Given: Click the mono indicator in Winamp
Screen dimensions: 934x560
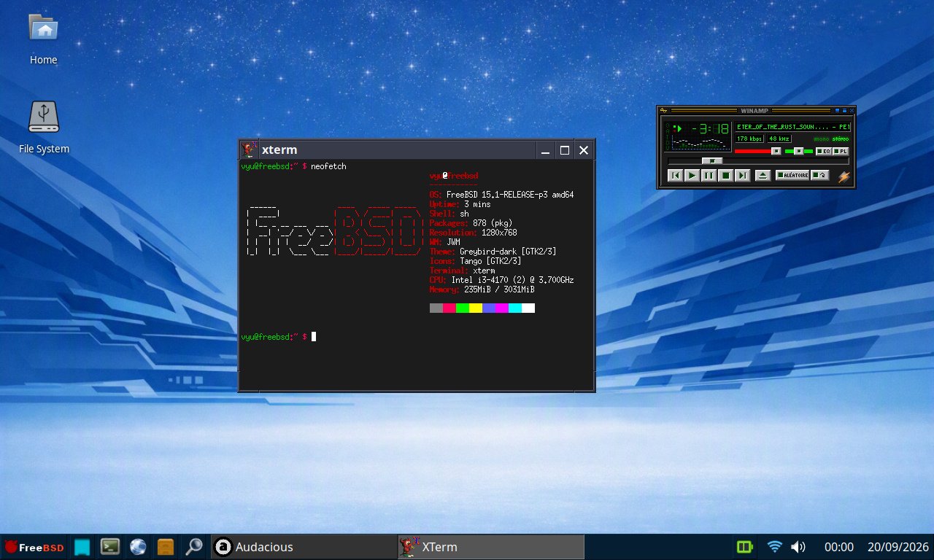Looking at the screenshot, I should 822,139.
